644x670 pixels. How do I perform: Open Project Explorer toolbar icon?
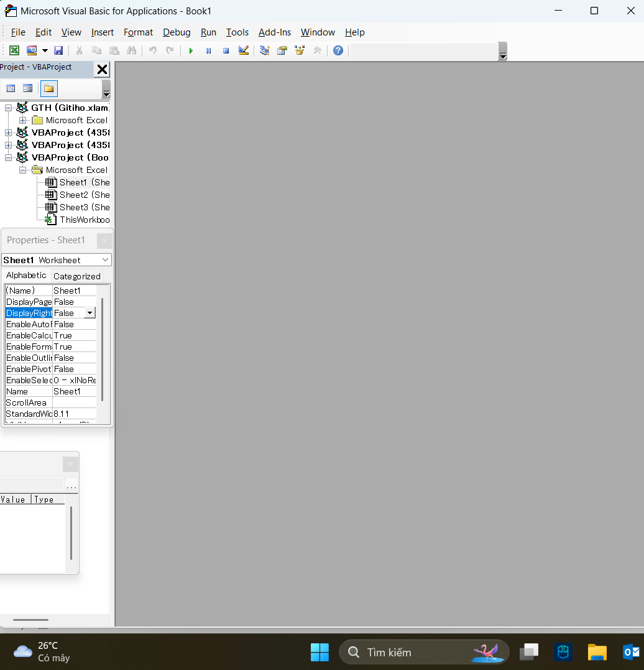[x=265, y=50]
